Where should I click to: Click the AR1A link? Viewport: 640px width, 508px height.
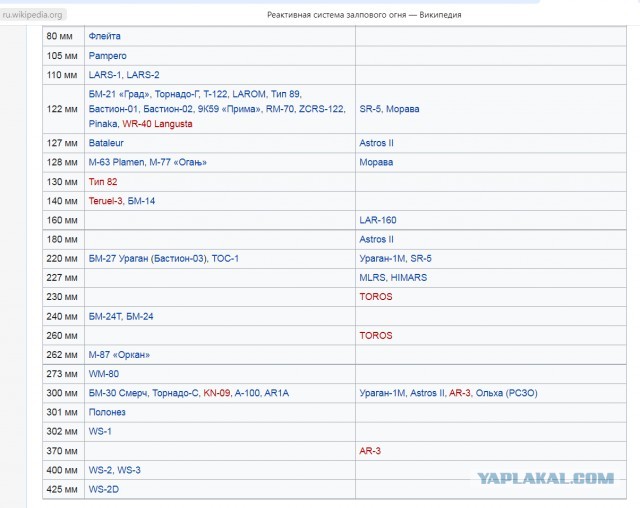tap(276, 393)
